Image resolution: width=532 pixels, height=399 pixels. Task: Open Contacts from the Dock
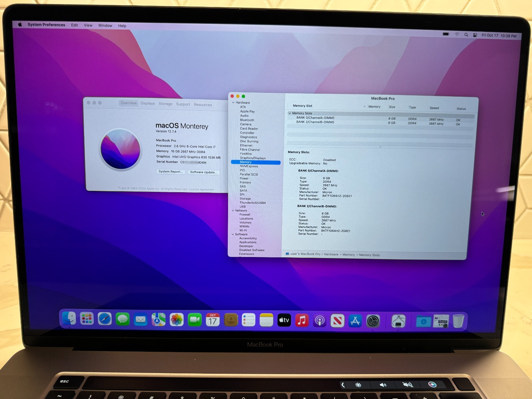(x=231, y=320)
